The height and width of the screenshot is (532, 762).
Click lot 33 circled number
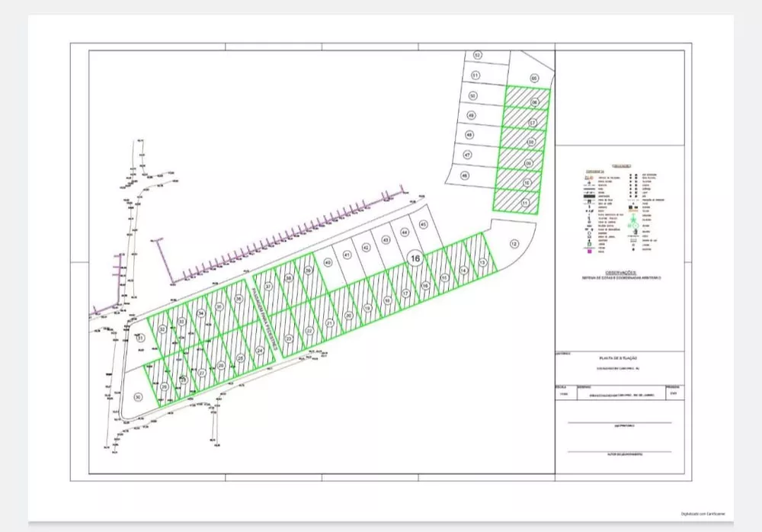click(x=181, y=322)
